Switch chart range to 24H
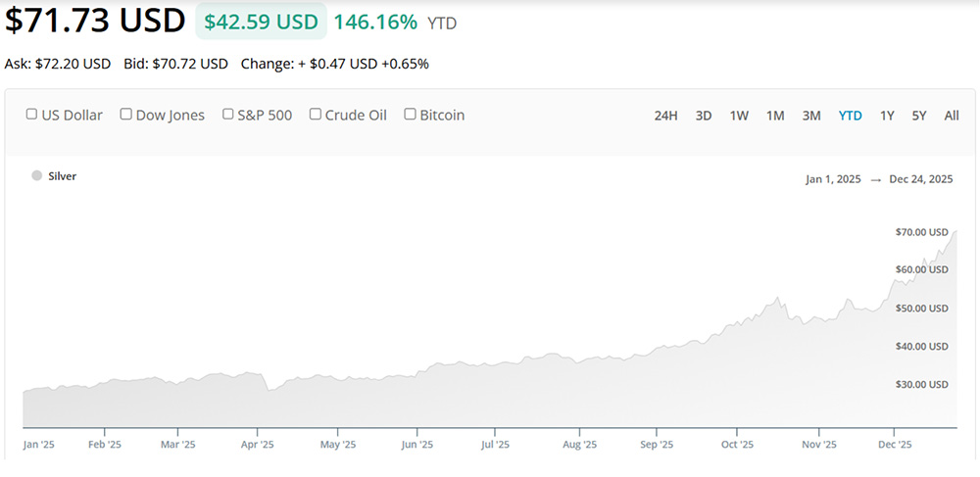 click(x=665, y=116)
